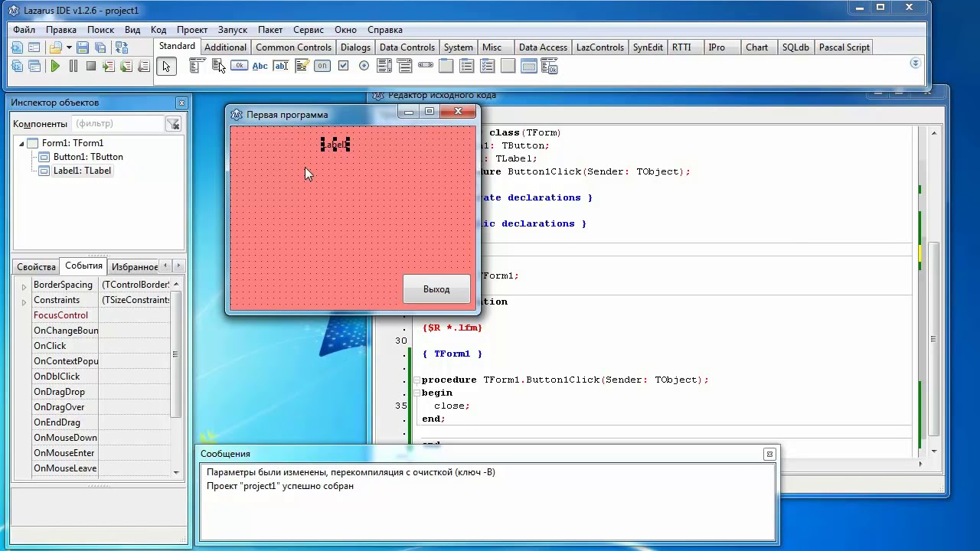Viewport: 980px width, 551px height.
Task: Switch to the Common Controls palette tab
Action: [x=293, y=47]
